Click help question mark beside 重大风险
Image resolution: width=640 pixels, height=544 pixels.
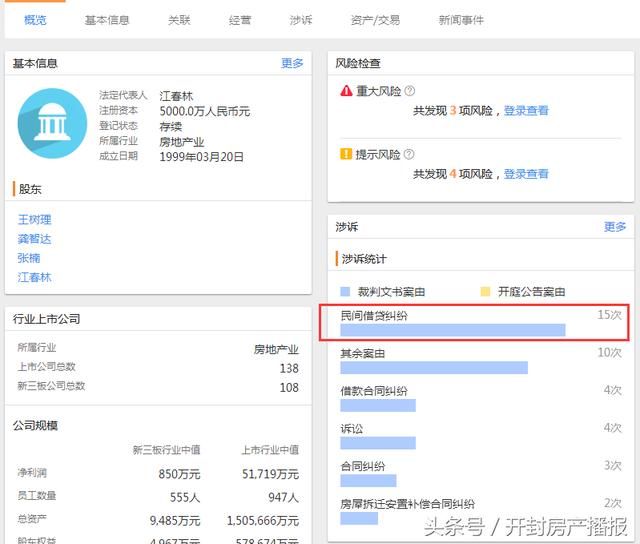point(410,91)
